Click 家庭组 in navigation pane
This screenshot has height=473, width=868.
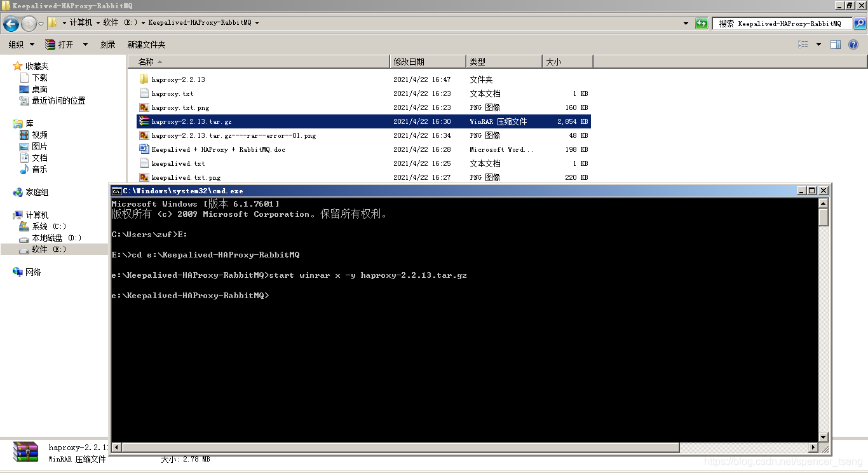pyautogui.click(x=37, y=192)
